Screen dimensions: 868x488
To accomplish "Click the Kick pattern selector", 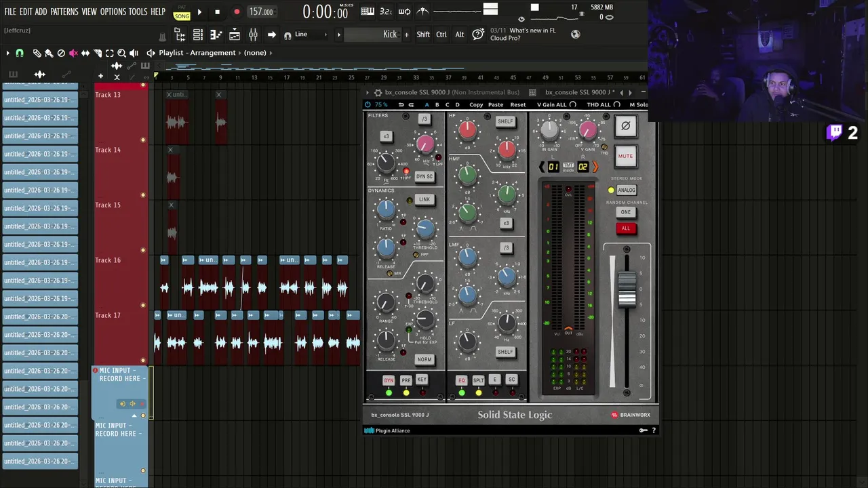I will [372, 35].
